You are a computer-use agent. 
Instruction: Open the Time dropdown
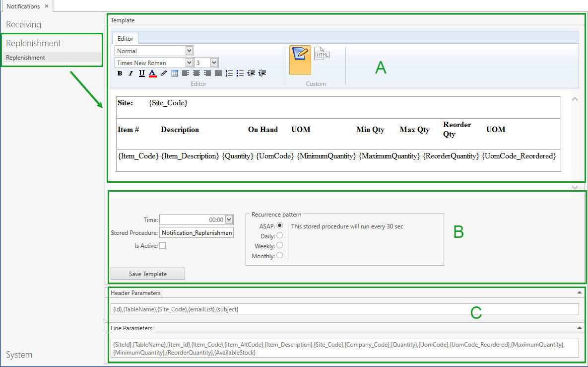click(x=229, y=220)
